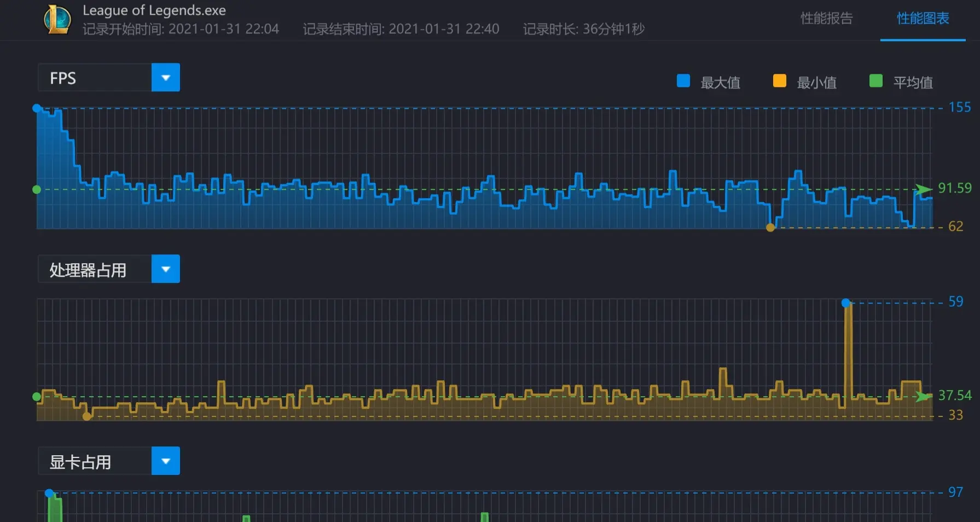Open the 显卡占用 dropdown arrow
The height and width of the screenshot is (522, 980).
click(x=165, y=461)
